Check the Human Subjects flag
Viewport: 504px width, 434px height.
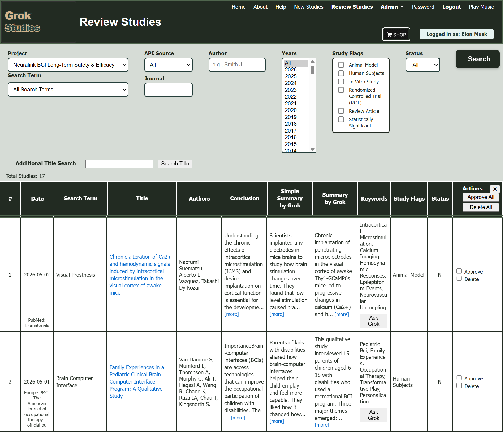click(x=341, y=73)
